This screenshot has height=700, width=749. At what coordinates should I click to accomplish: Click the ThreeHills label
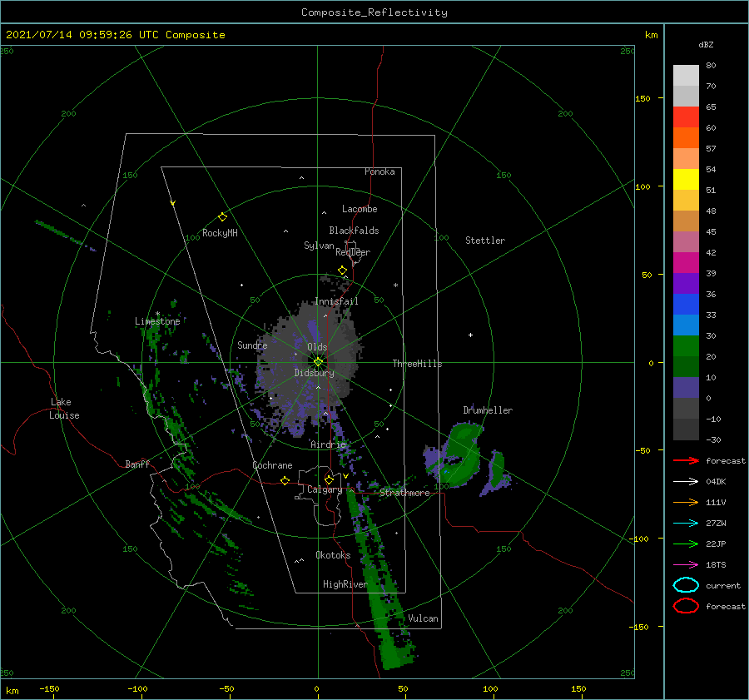click(418, 364)
